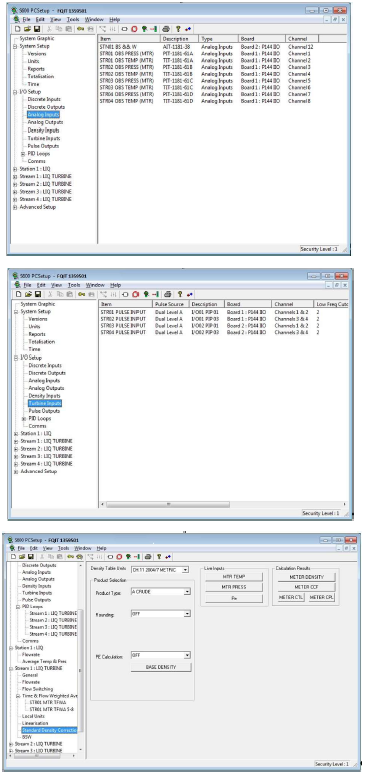The image size is (365, 776).
Task: Open the Window menu in the bottom PCSetup window
Action: (83, 548)
